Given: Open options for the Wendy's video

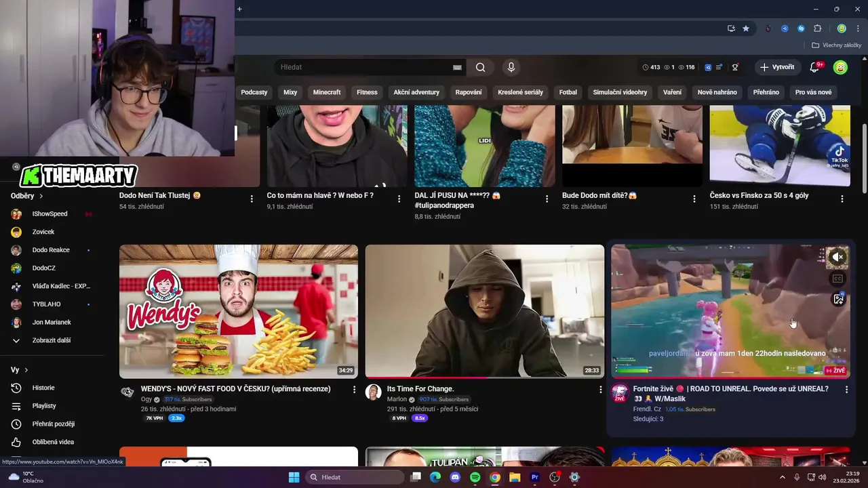Looking at the screenshot, I should 354,390.
